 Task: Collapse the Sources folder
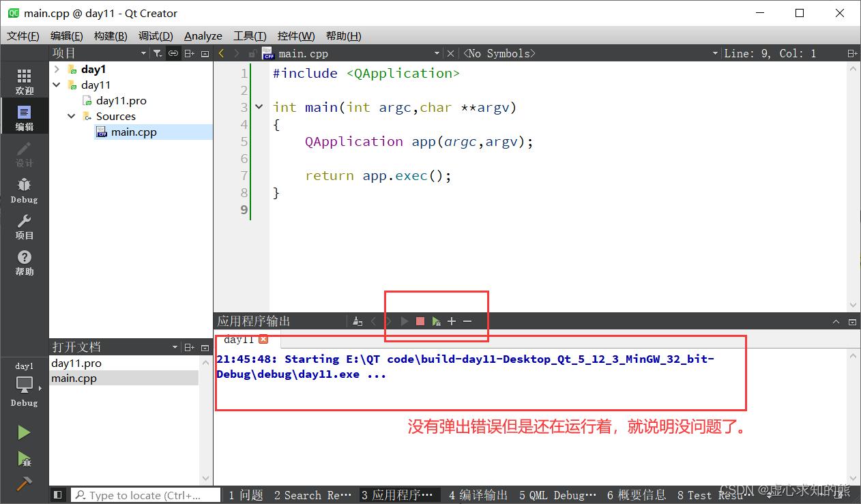click(x=72, y=116)
